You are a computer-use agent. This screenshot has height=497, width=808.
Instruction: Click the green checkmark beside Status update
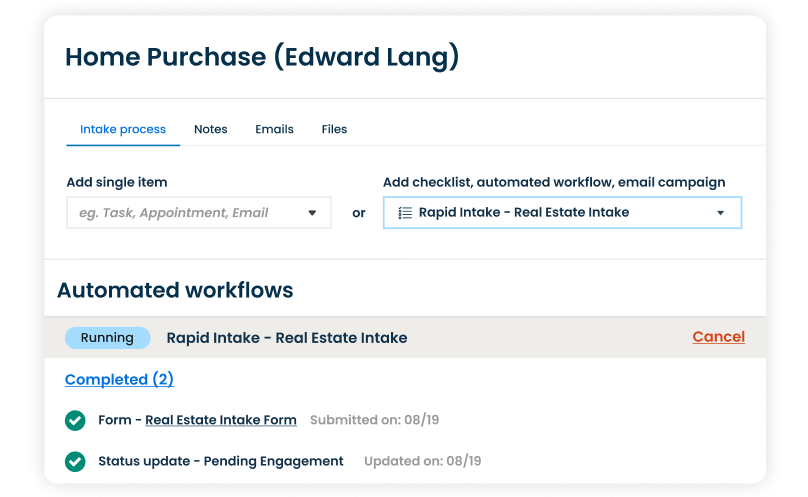coord(75,462)
